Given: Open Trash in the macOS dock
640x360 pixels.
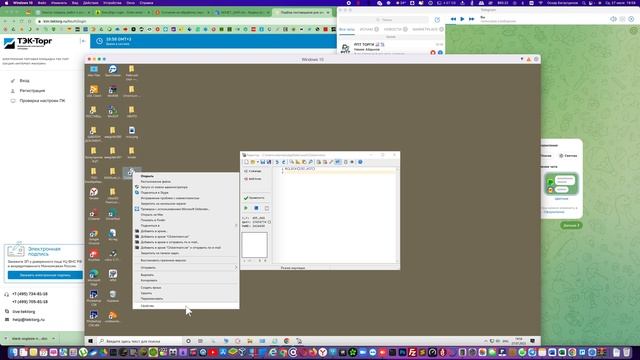Looking at the screenshot, I should (x=627, y=352).
